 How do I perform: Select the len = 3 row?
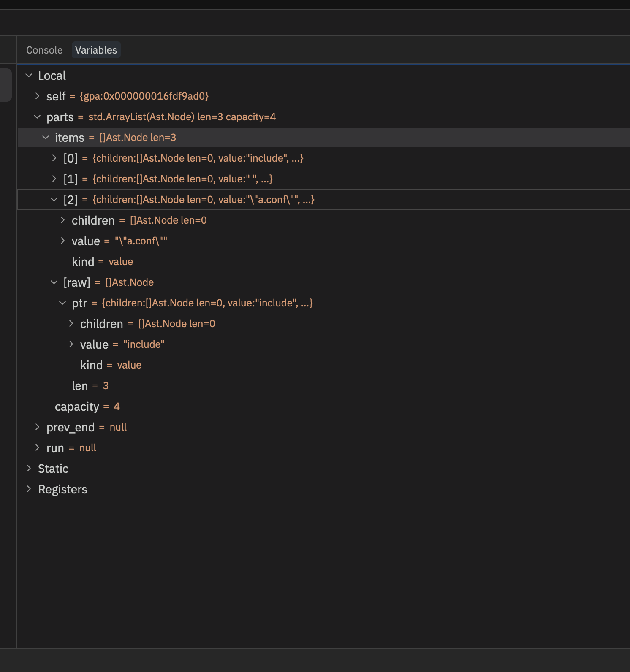coord(324,386)
